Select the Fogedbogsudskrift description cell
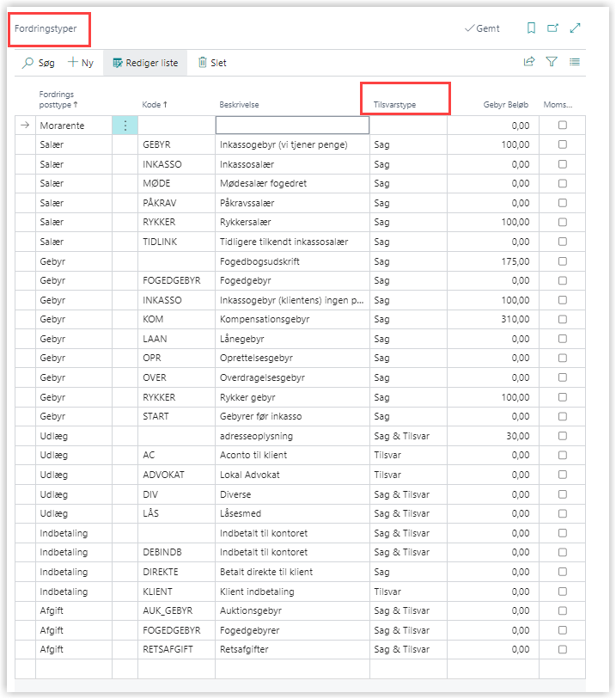 (292, 261)
